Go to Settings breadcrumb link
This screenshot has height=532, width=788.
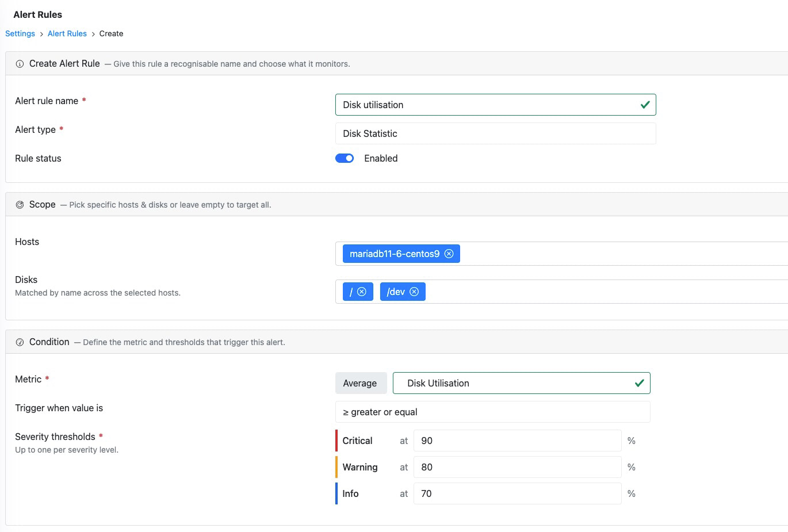(x=20, y=33)
